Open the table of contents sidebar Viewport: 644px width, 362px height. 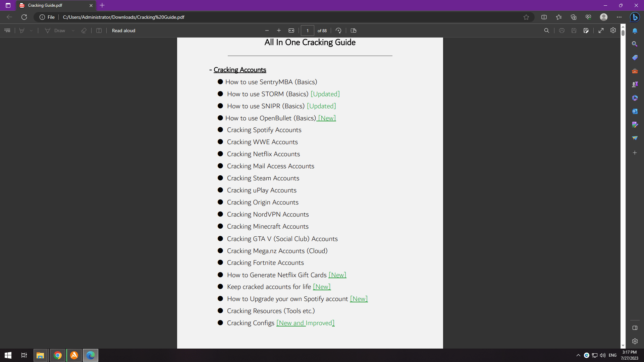[x=7, y=31]
